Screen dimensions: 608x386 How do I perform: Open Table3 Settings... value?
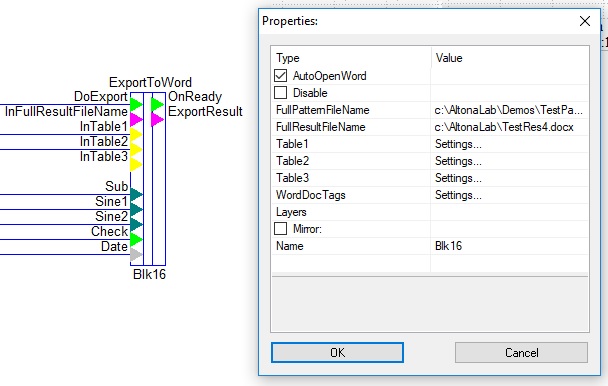[x=509, y=178]
